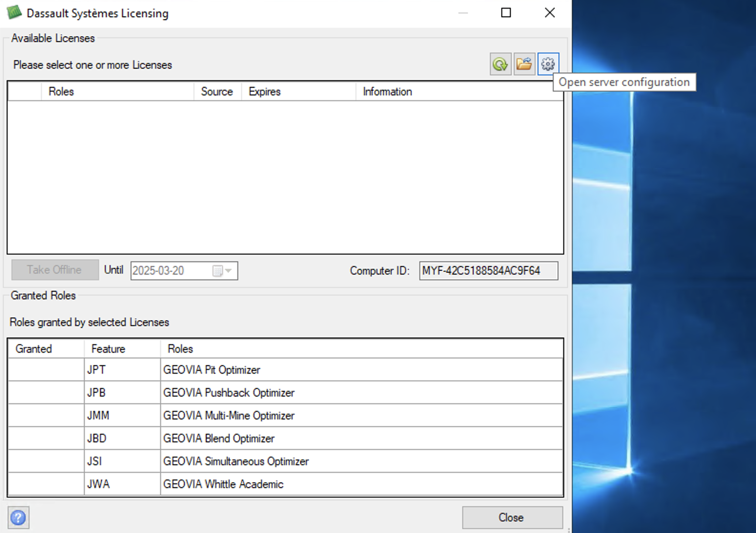This screenshot has width=756, height=533.
Task: Click the JPT feature cell
Action: coord(122,369)
